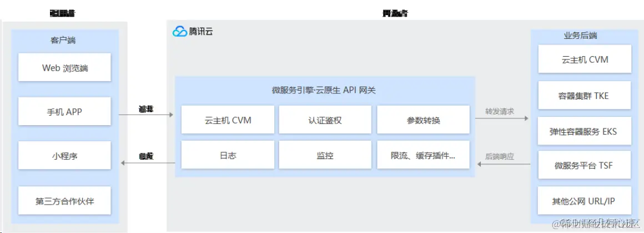Click the 业务后端 panel title

580,36
